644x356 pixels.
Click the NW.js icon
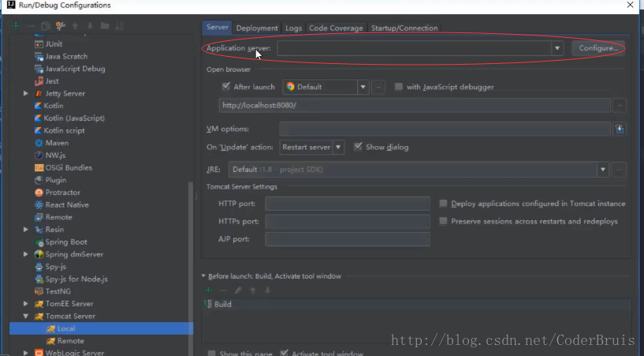click(x=39, y=156)
